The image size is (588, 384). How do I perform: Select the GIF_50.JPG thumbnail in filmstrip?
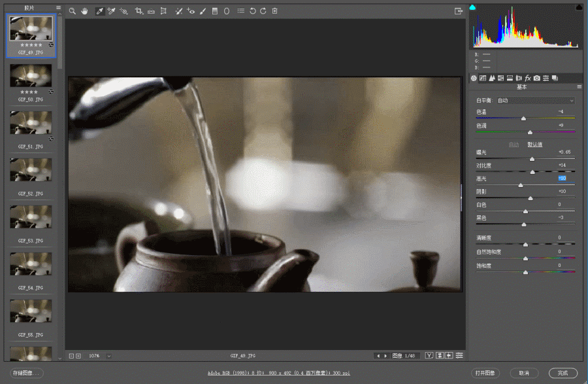31,75
